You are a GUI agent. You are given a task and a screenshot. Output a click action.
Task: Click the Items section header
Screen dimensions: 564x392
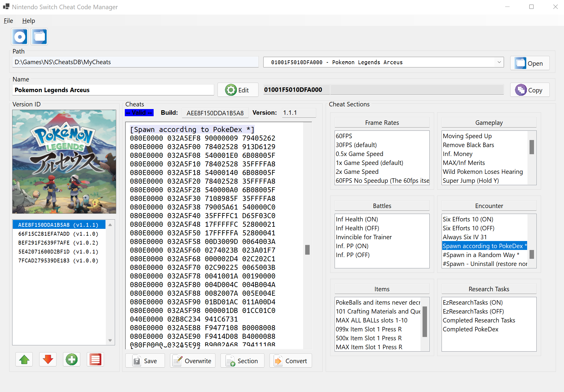pyautogui.click(x=382, y=289)
